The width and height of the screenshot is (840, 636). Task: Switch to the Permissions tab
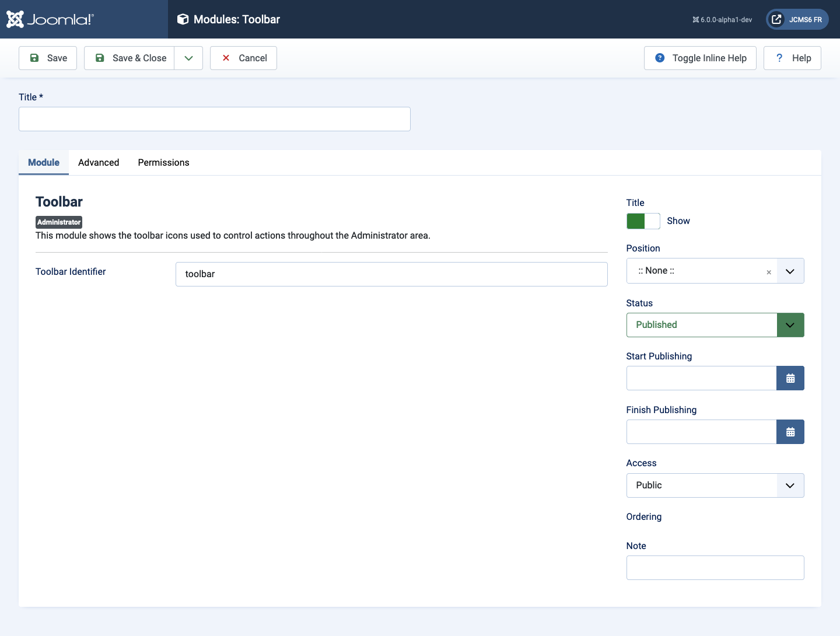pos(163,162)
